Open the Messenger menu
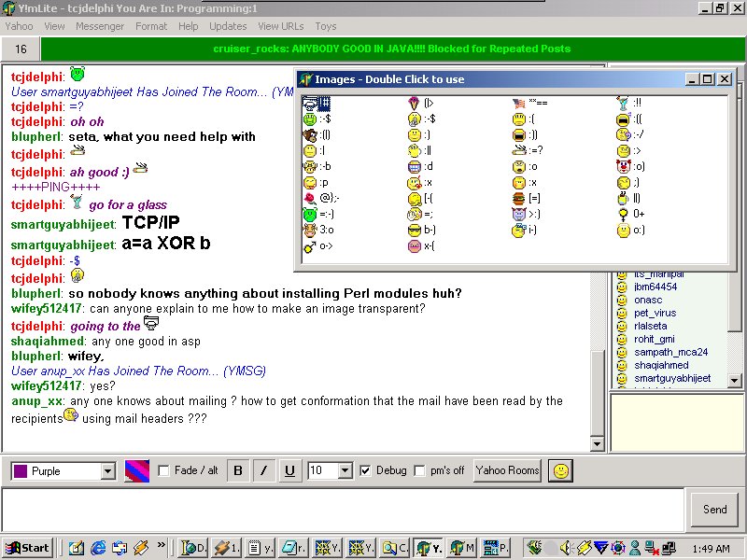Viewport: 747px width, 560px height. pyautogui.click(x=100, y=26)
